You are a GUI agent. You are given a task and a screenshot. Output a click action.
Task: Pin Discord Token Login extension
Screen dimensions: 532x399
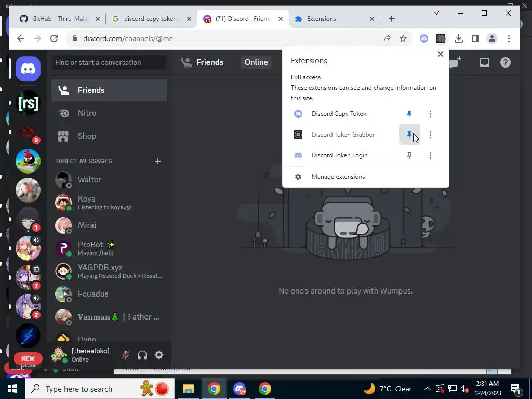(409, 155)
